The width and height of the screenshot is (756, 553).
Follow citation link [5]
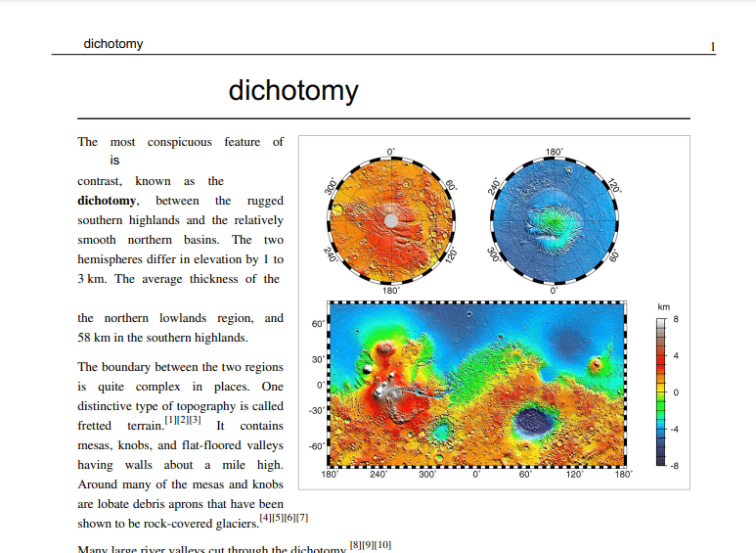coord(277,518)
